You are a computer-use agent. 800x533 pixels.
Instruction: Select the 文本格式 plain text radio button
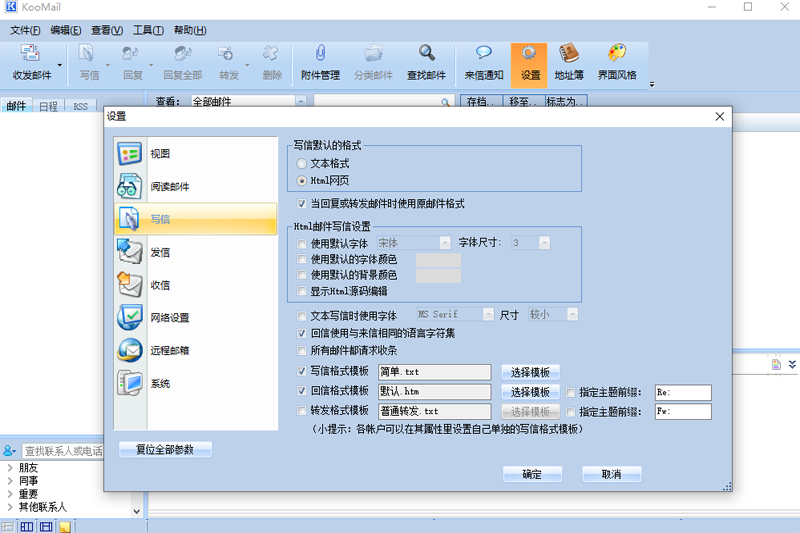pos(302,163)
